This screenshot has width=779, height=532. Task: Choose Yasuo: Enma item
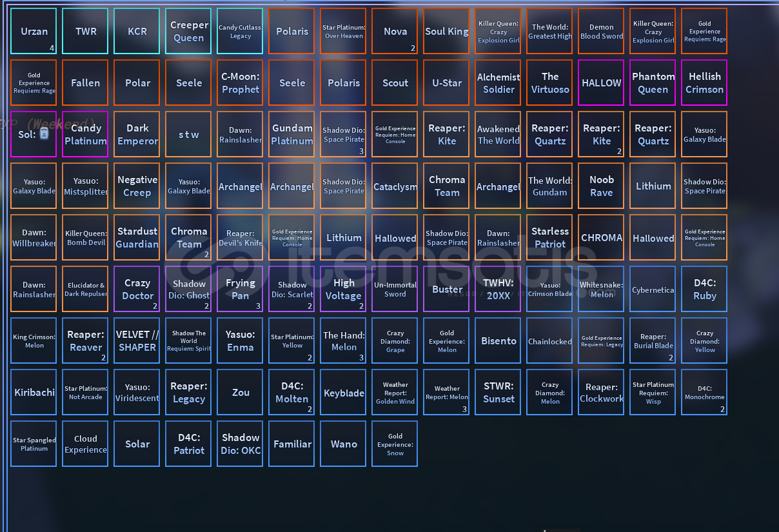(x=240, y=340)
